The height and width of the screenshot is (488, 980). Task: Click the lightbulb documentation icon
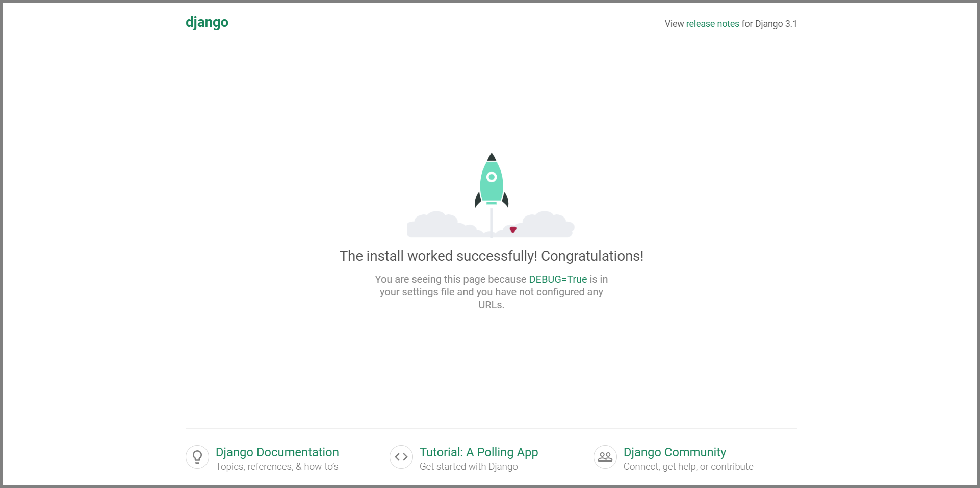tap(197, 457)
